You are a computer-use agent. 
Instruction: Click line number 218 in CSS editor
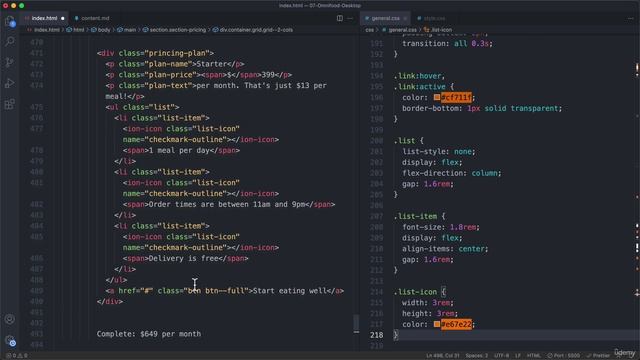[x=376, y=335]
